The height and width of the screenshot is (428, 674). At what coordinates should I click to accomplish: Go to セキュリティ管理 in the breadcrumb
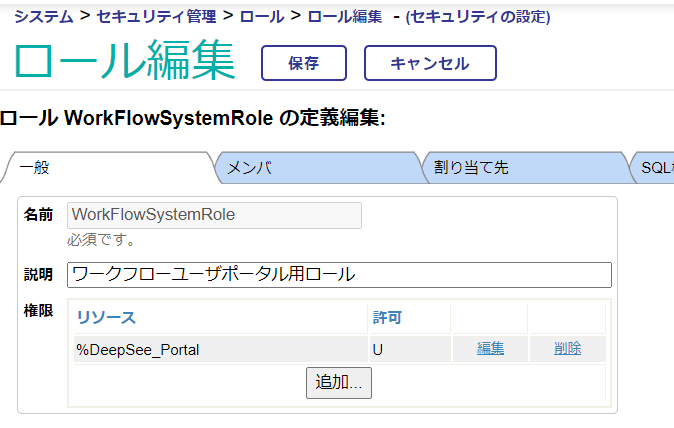tap(156, 16)
